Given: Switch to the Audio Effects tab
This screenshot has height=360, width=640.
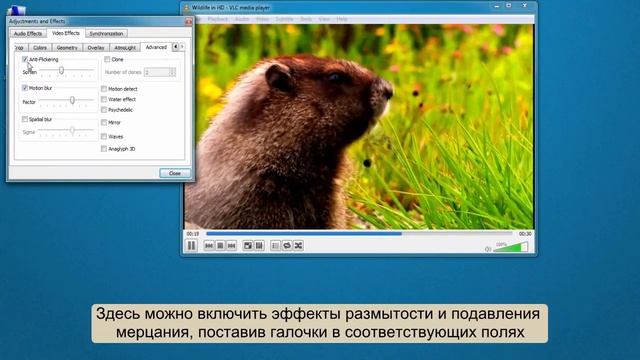Looking at the screenshot, I should tap(28, 33).
